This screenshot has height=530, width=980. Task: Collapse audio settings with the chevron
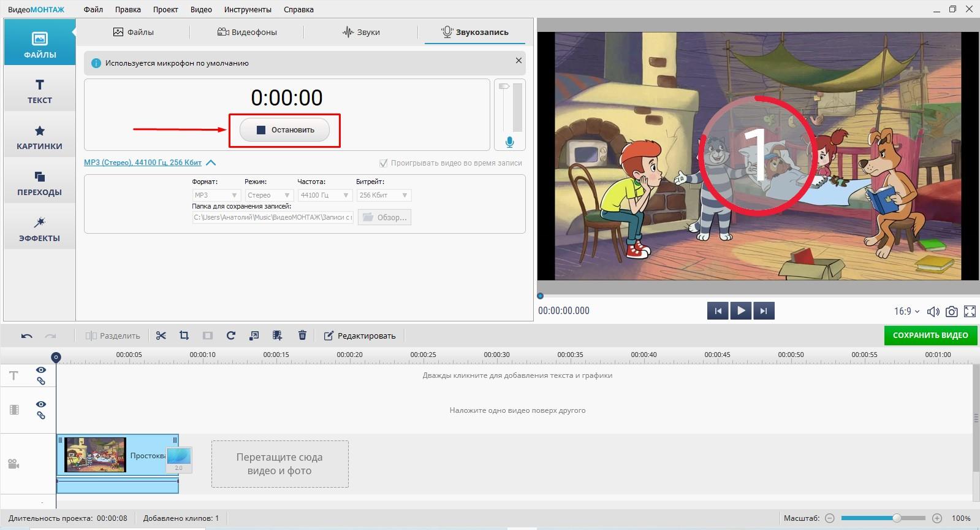pyautogui.click(x=211, y=163)
